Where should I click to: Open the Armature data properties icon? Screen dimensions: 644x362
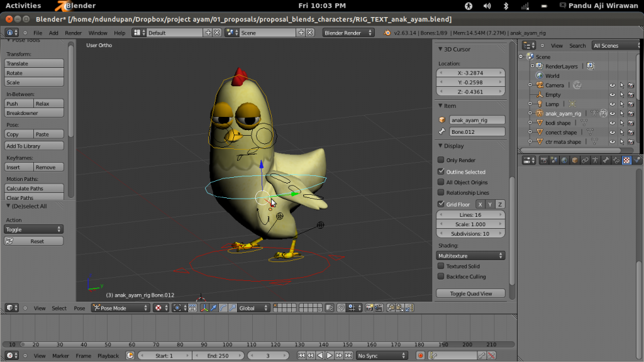pos(595,160)
